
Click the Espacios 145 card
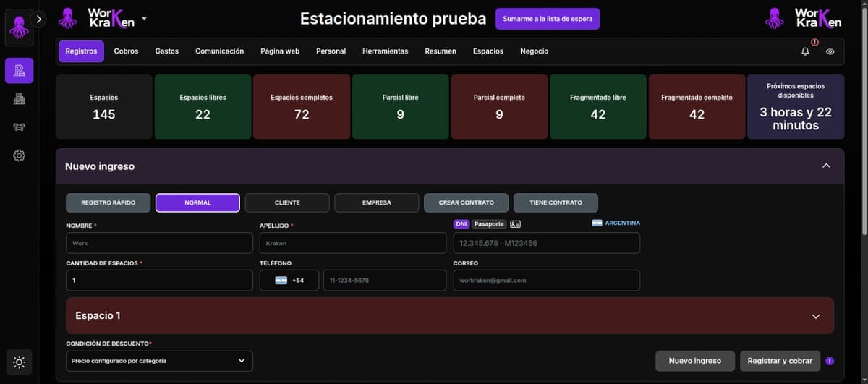click(104, 106)
